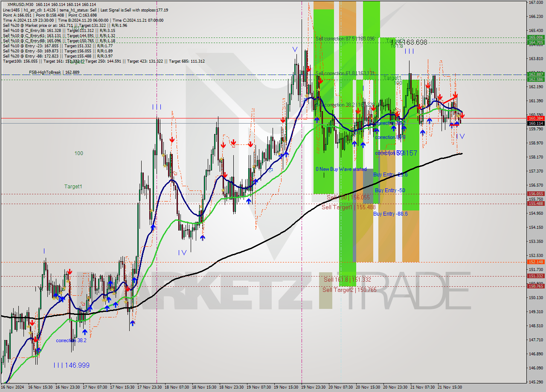Click the 'Sell Target2 | 150.765' label
The image size is (546, 392).
pos(349,290)
